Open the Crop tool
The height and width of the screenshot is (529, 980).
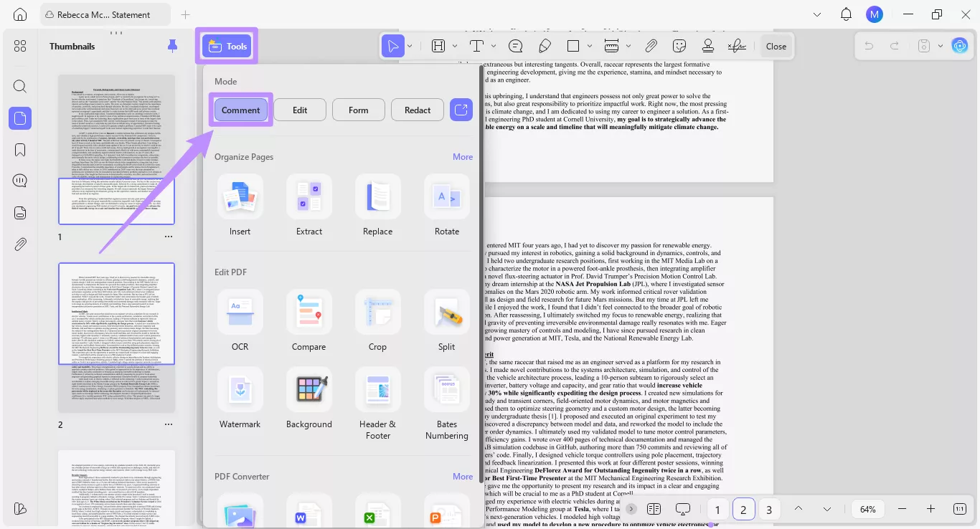pos(378,312)
